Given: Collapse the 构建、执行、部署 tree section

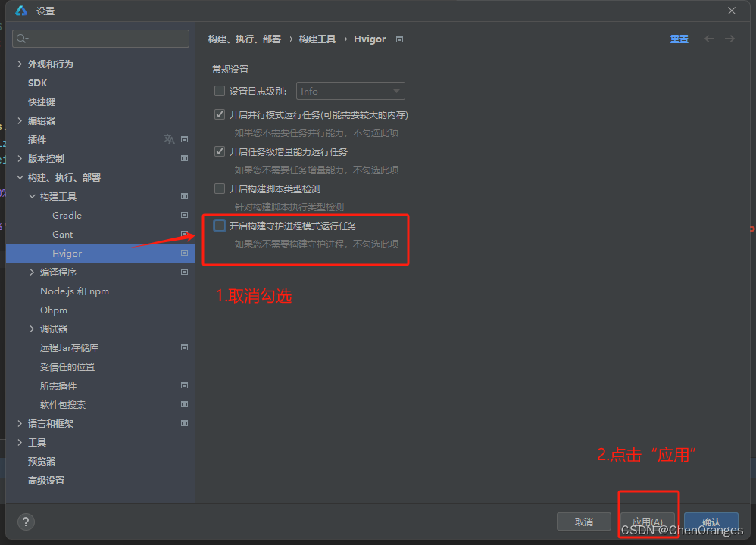Looking at the screenshot, I should [x=19, y=176].
